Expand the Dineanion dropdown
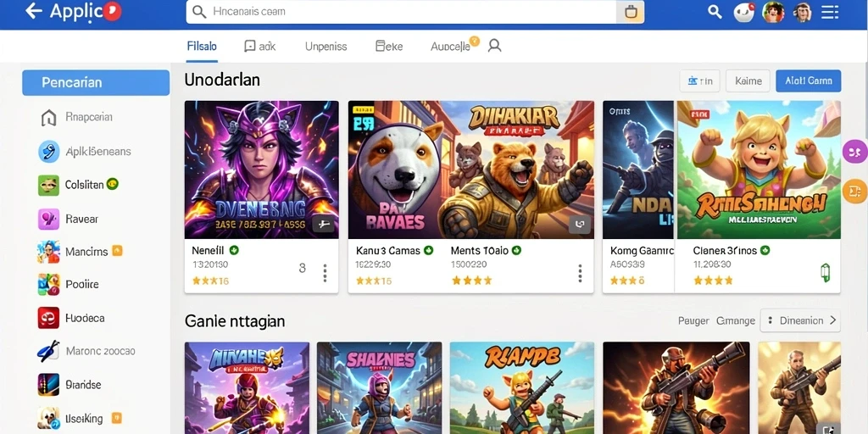868x434 pixels. pyautogui.click(x=800, y=320)
